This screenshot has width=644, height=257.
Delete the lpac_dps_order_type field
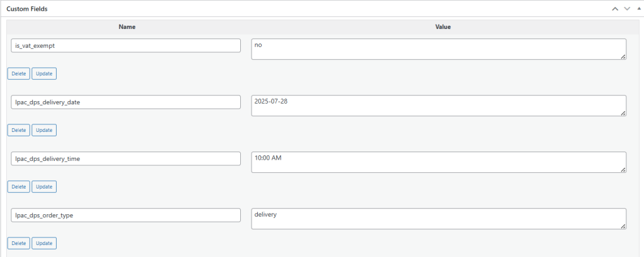coord(19,243)
